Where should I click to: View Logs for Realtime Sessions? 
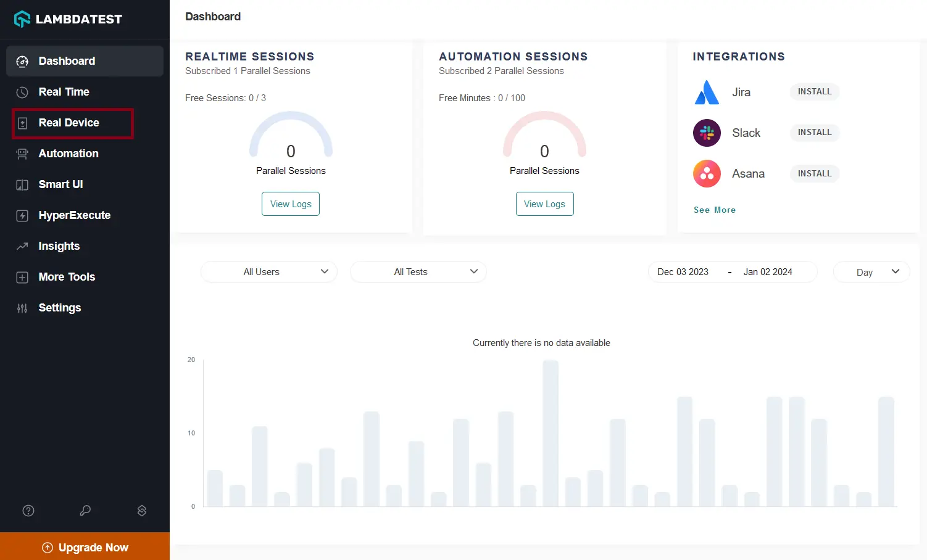pos(291,204)
